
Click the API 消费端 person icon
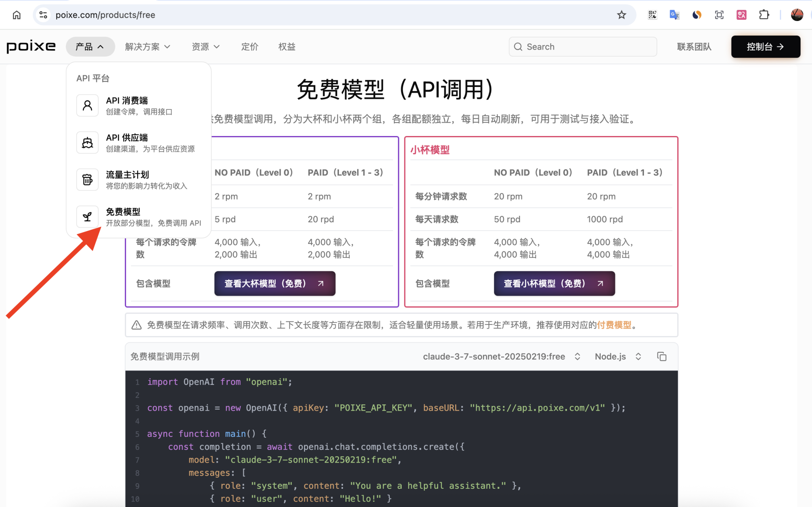click(x=87, y=105)
